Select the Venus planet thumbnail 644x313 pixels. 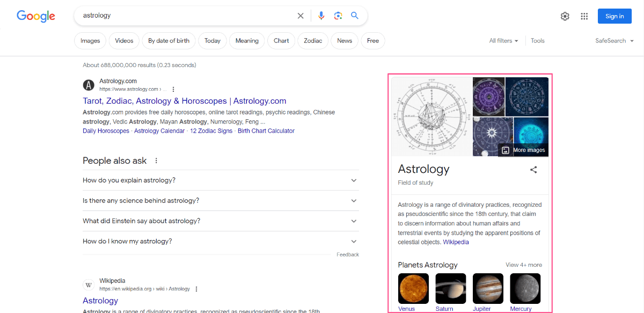(413, 289)
